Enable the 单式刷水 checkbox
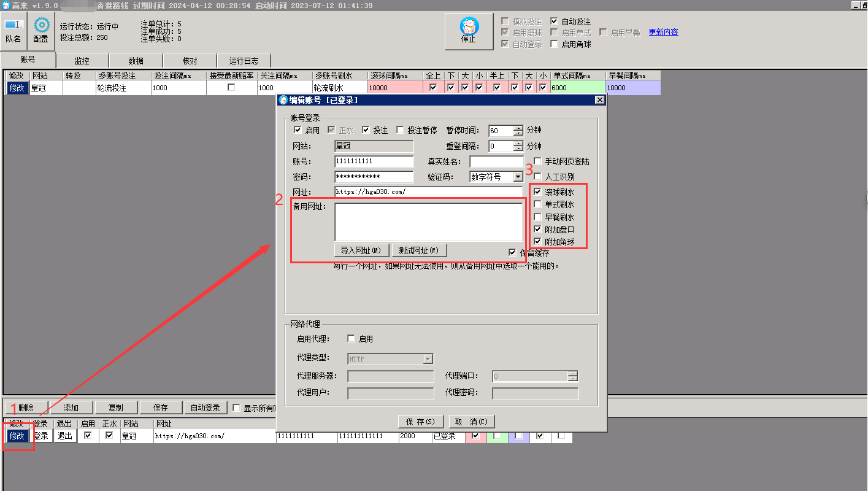The width and height of the screenshot is (868, 491). [x=538, y=204]
